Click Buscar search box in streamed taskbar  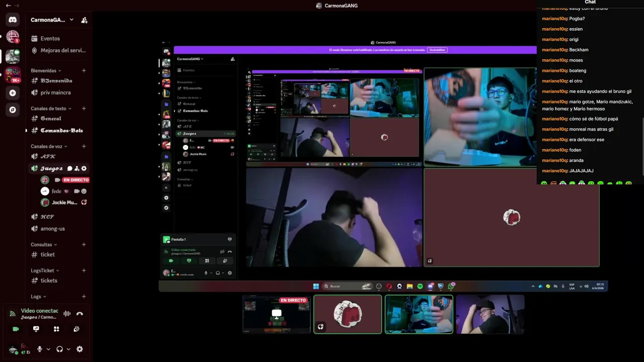click(348, 286)
